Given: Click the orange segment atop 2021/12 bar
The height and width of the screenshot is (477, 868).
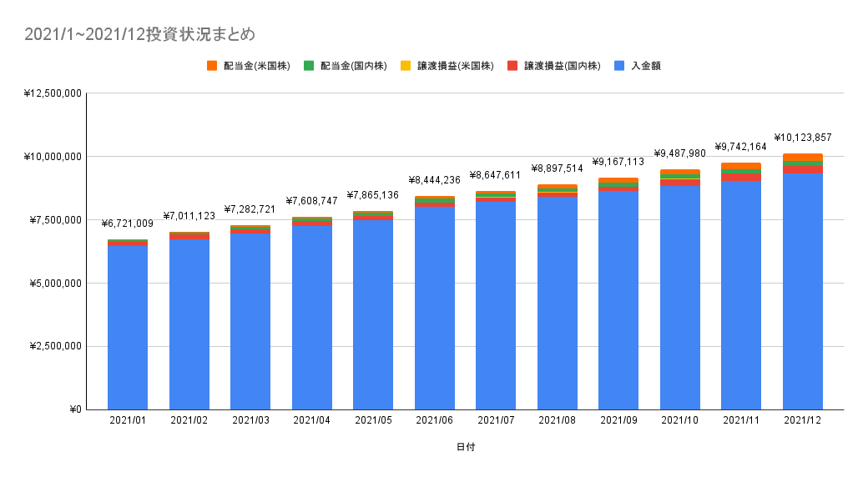Looking at the screenshot, I should click(x=803, y=157).
